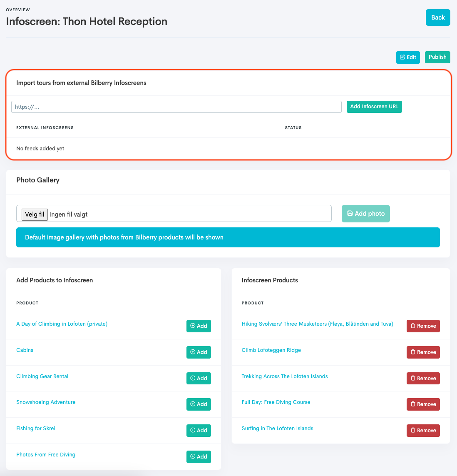
Task: Add Photos From Free Diving product
Action: [x=199, y=456]
